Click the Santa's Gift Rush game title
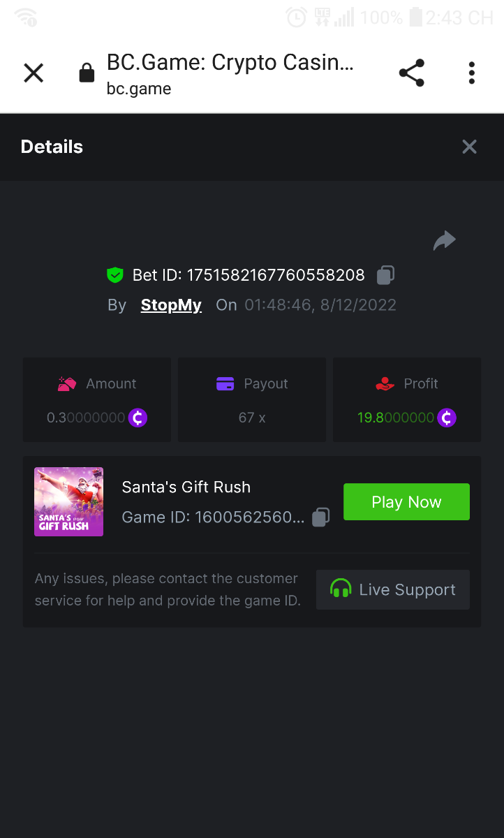504x838 pixels. tap(186, 487)
